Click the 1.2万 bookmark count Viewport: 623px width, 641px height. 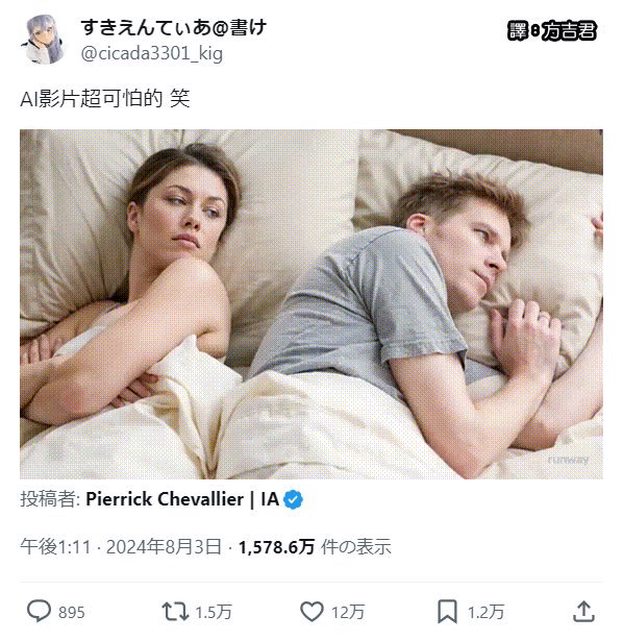(x=485, y=612)
